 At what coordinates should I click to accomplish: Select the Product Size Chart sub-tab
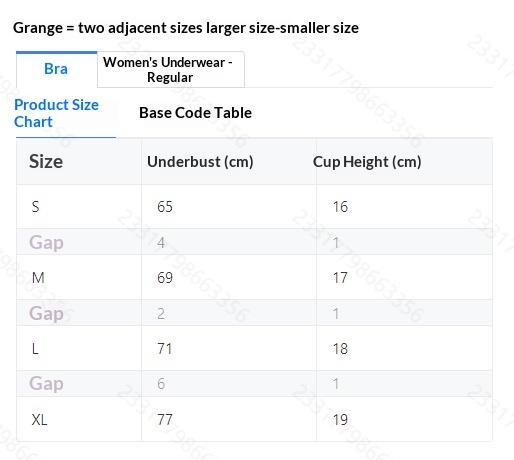[56, 113]
